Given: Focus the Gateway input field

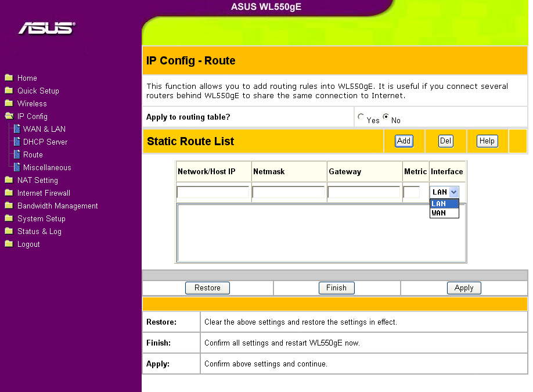Looking at the screenshot, I should 363,192.
